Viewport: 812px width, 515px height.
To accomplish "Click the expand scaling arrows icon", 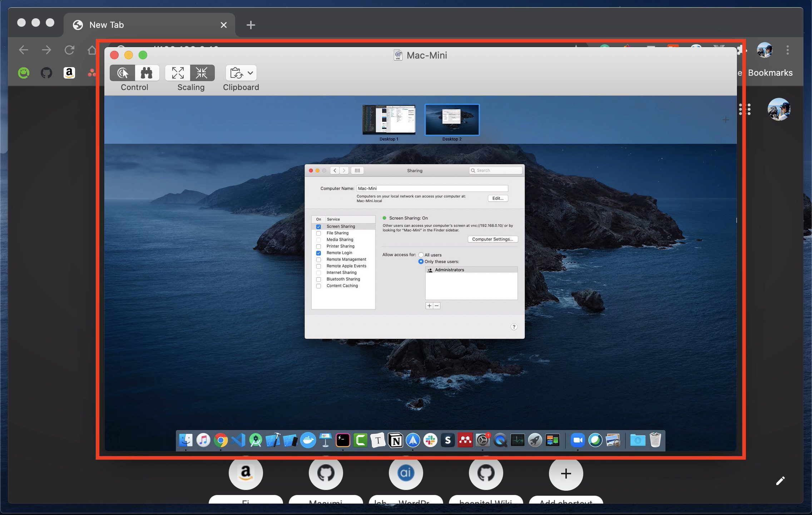I will (x=178, y=73).
